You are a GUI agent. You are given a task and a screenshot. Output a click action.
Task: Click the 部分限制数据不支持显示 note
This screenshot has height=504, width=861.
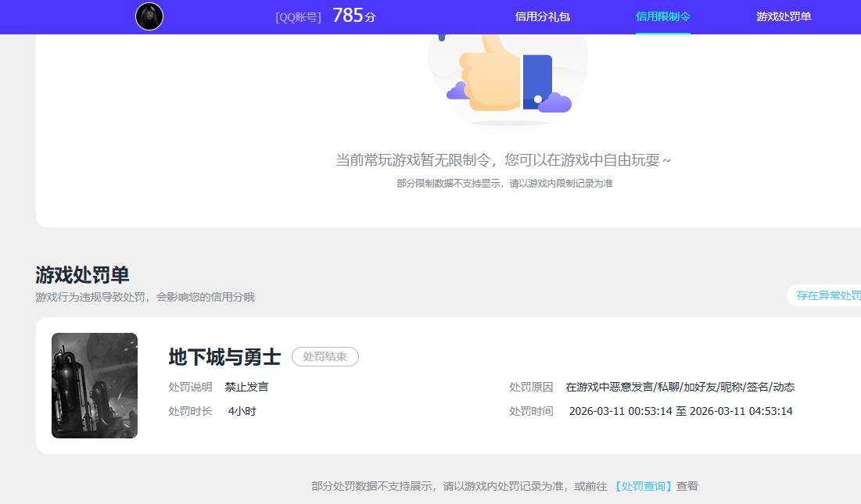click(x=504, y=183)
